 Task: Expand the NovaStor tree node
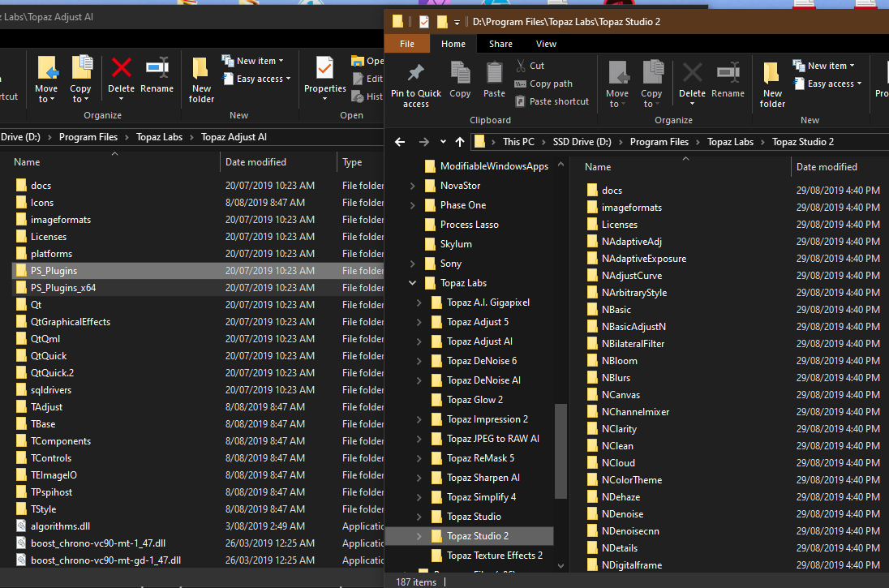coord(412,186)
